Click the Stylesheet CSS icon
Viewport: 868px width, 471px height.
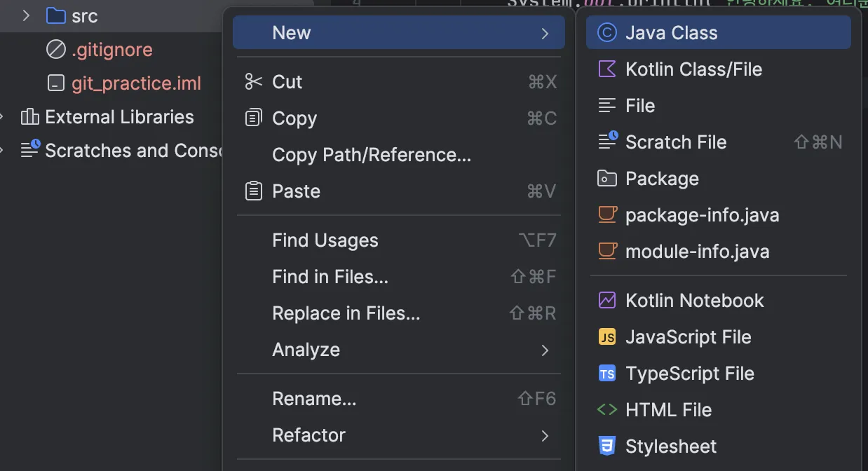point(606,446)
